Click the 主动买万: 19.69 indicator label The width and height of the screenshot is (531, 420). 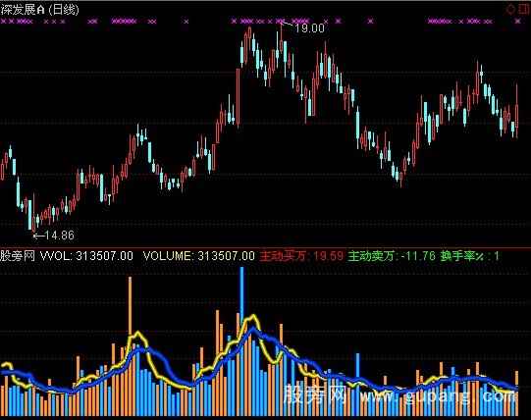301,256
